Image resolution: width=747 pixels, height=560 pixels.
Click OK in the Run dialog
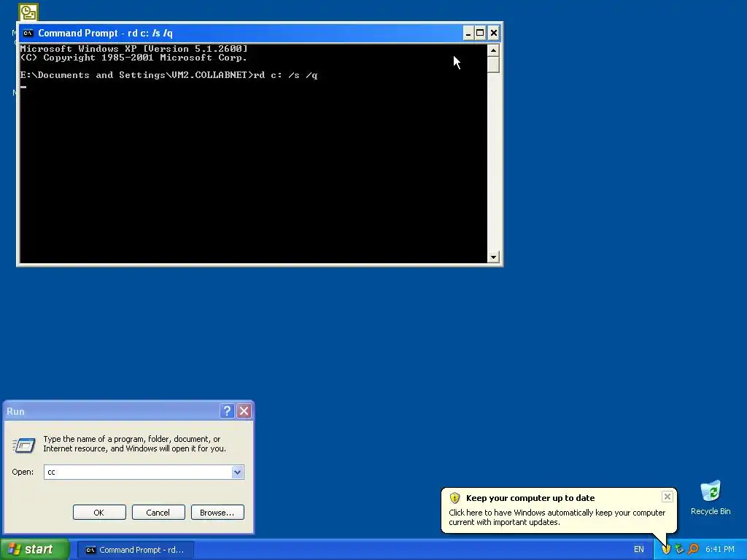[x=99, y=513]
